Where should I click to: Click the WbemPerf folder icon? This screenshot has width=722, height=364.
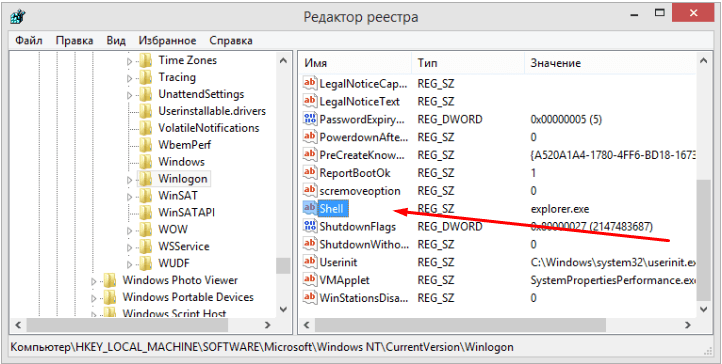pos(146,145)
